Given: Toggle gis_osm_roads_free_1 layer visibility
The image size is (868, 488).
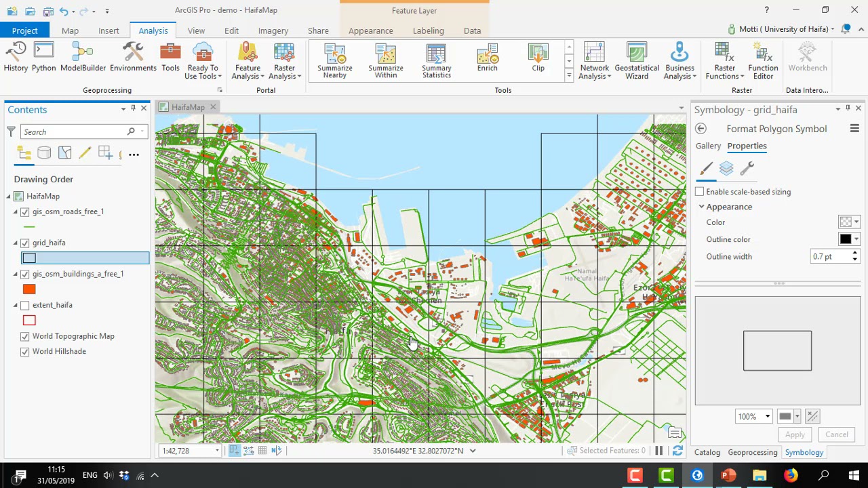Looking at the screenshot, I should (25, 211).
